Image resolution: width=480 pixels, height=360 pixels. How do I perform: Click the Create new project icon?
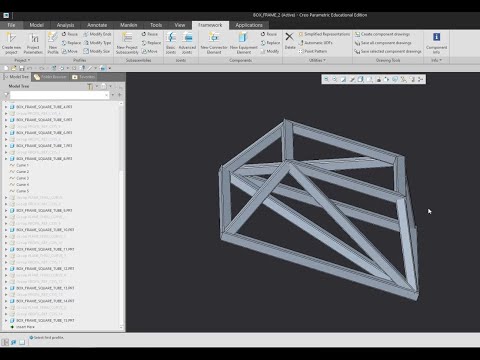11,38
